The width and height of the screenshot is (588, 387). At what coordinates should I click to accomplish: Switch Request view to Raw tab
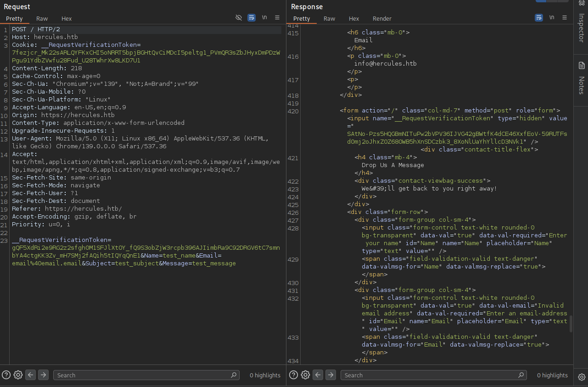42,18
